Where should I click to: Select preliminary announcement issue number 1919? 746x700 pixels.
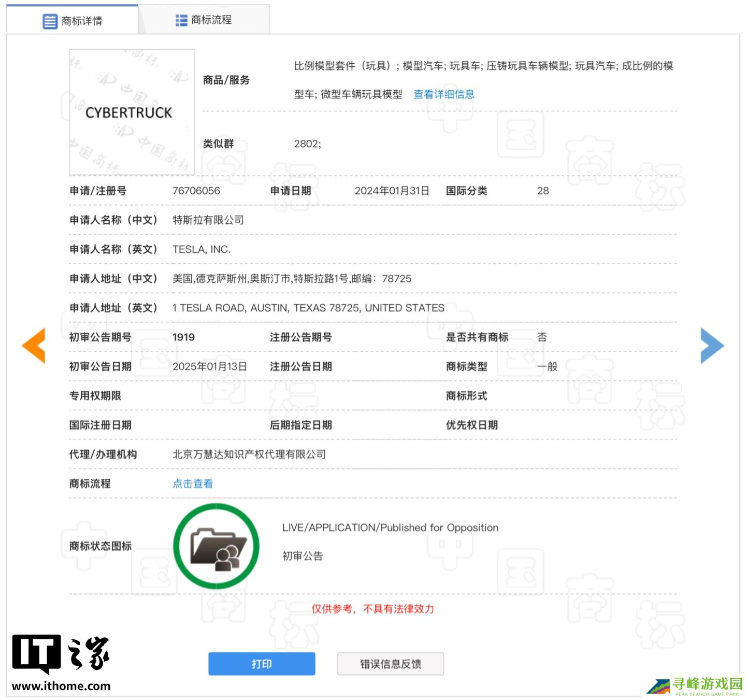184,337
